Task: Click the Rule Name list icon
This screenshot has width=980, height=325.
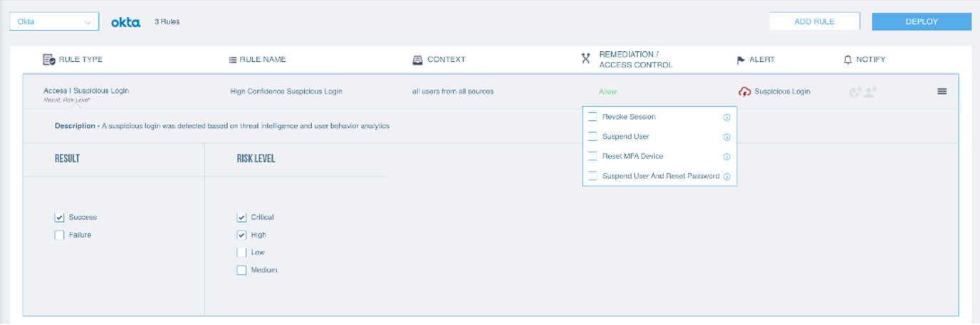Action: pyautogui.click(x=232, y=60)
